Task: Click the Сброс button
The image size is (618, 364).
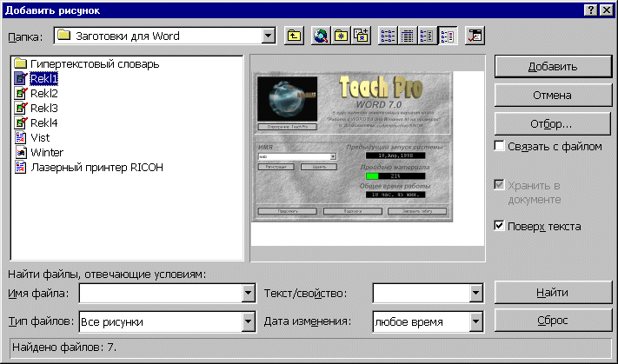Action: [553, 321]
